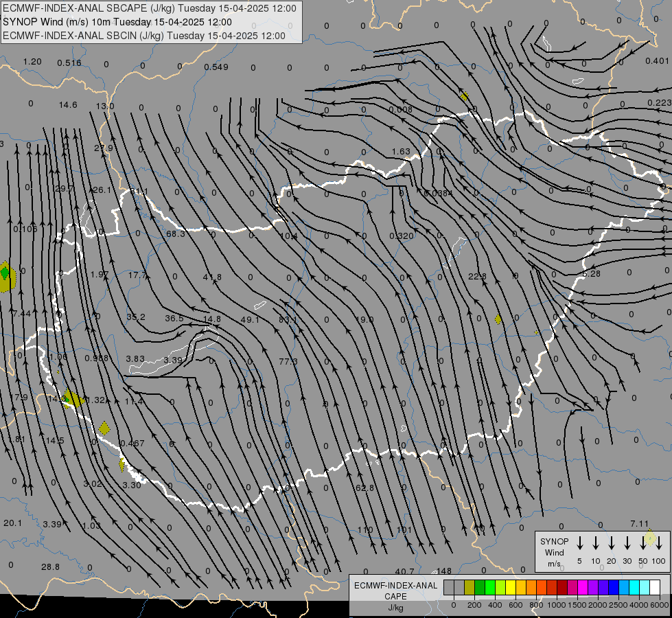Click the 62.8 value on the map
672x618 pixels.
click(x=364, y=488)
